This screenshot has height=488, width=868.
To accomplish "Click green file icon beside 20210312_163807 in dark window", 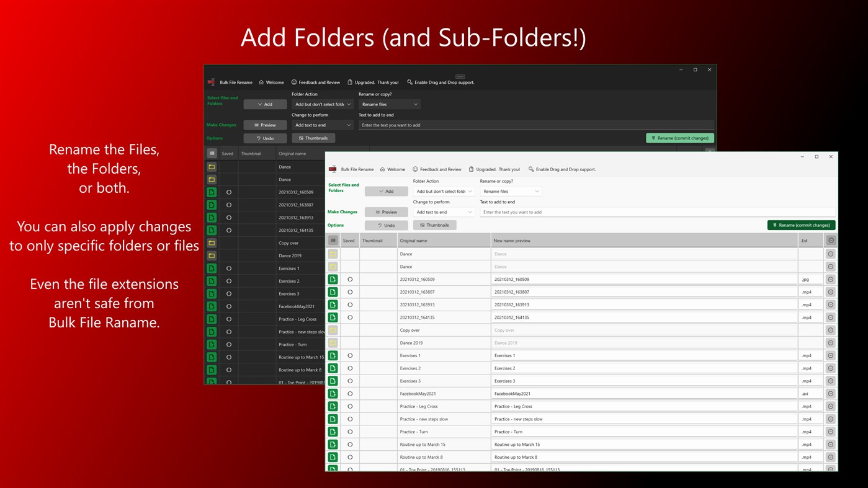I will (x=212, y=205).
